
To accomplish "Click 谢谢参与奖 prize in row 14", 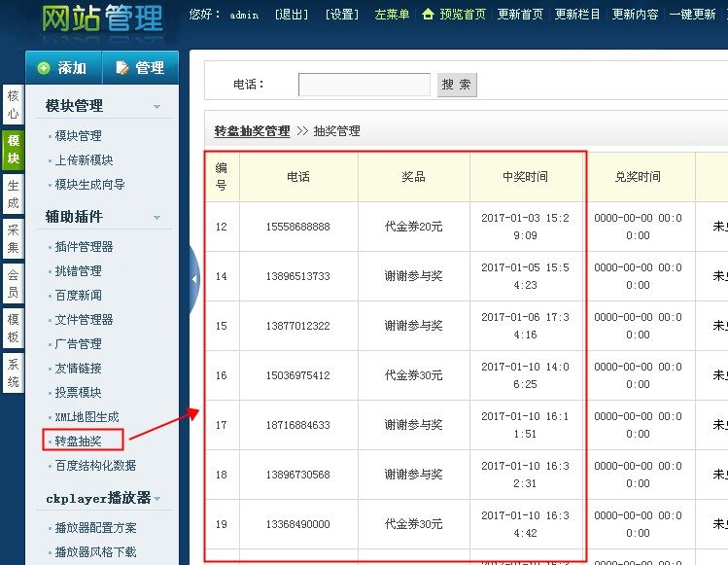I will tap(413, 276).
